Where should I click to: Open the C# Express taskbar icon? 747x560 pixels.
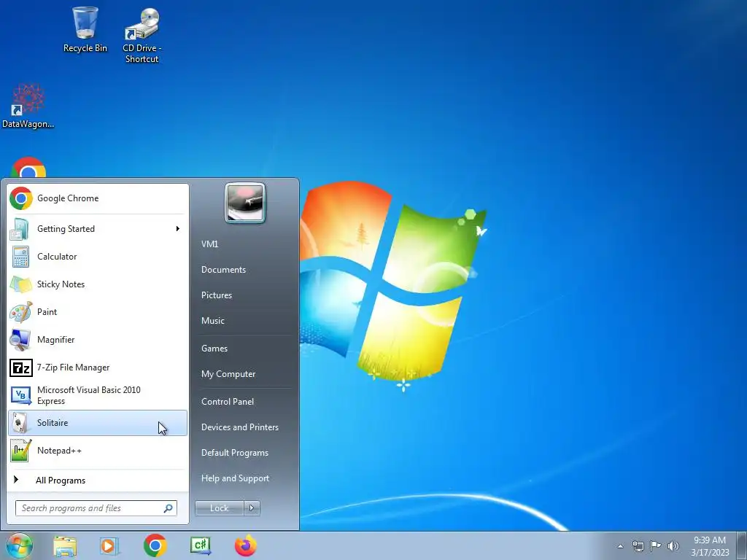tap(200, 545)
